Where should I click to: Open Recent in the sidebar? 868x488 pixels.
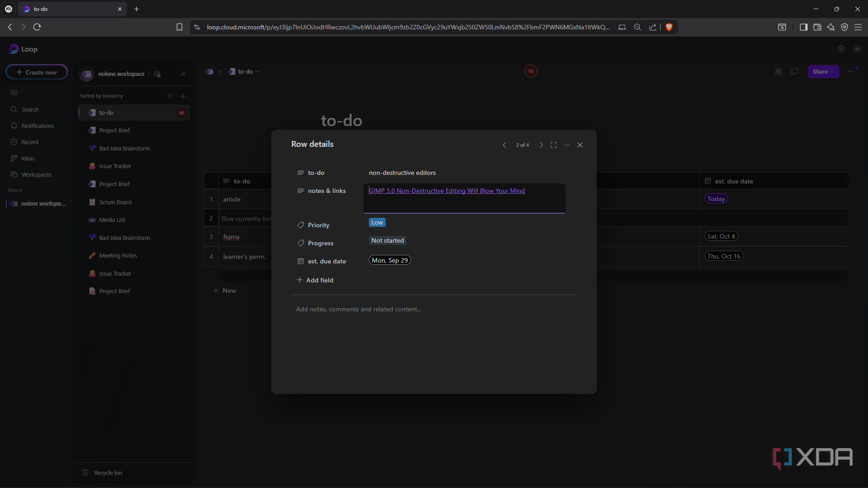25,142
